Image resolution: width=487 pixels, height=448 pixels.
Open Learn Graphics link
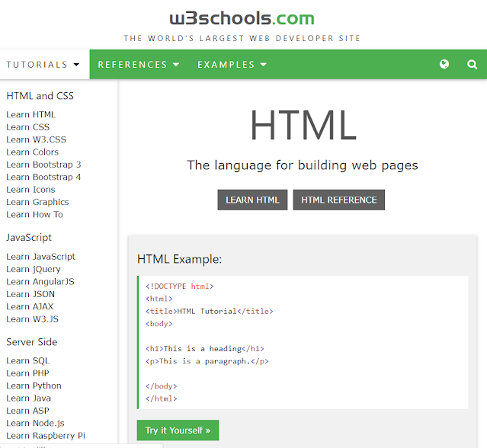[x=37, y=202]
